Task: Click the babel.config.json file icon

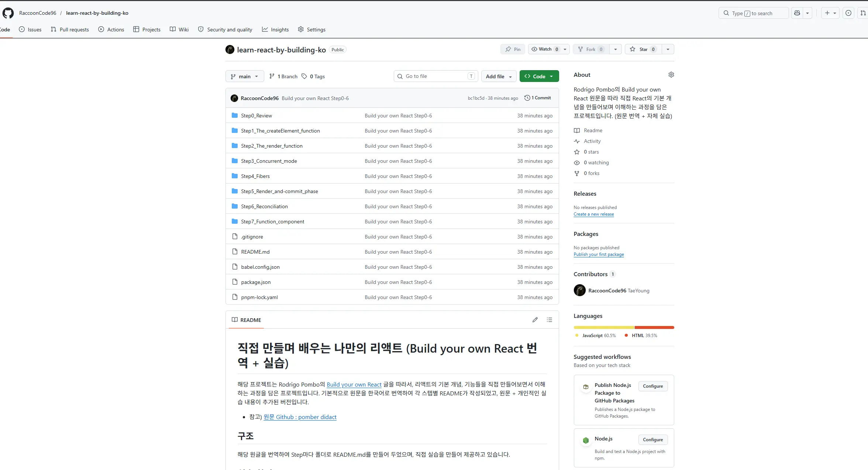Action: tap(235, 267)
